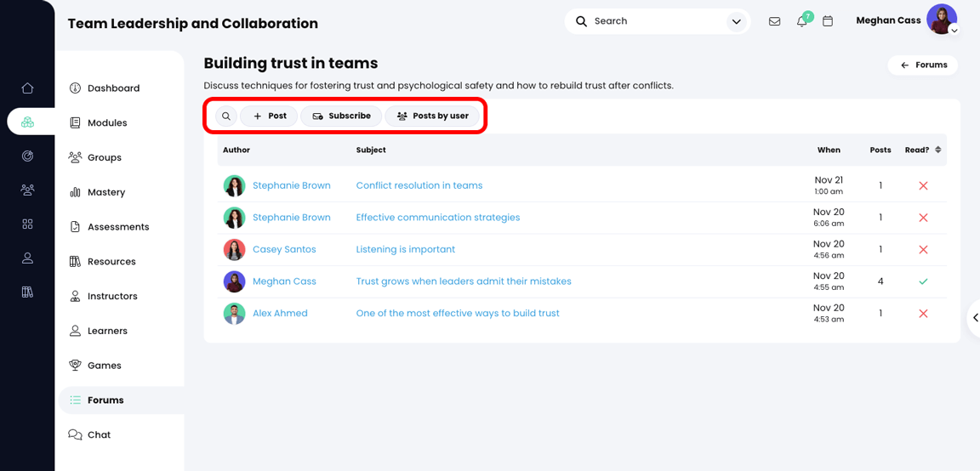Select the active cubes icon in left rail
The width and height of the screenshot is (980, 471).
(x=27, y=122)
